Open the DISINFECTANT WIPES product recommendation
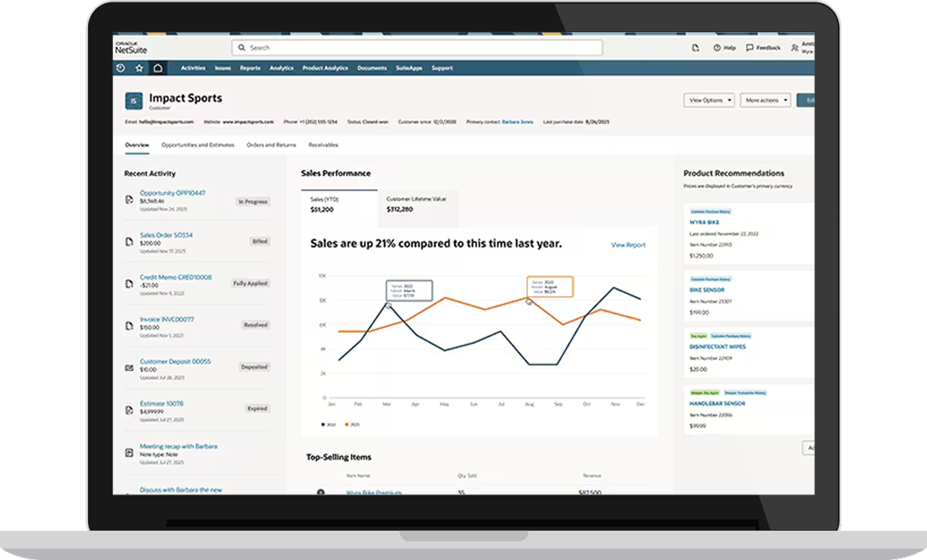The height and width of the screenshot is (560, 927). click(717, 346)
